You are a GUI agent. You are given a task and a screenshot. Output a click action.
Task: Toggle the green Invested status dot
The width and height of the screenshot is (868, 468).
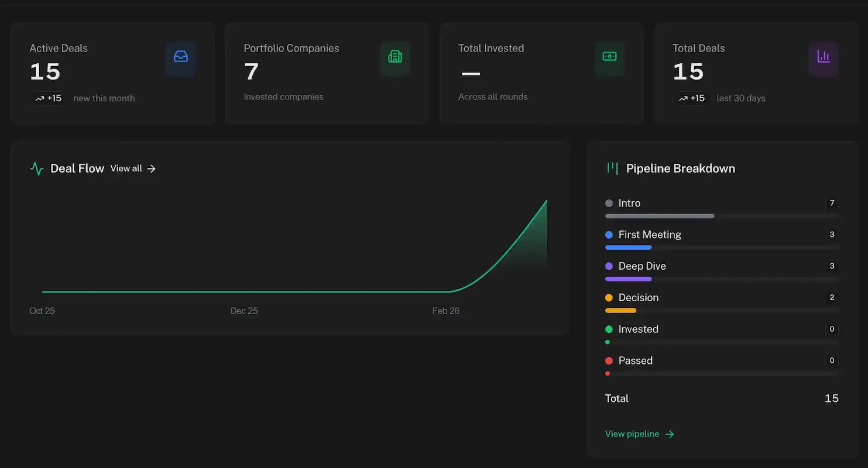pyautogui.click(x=609, y=329)
